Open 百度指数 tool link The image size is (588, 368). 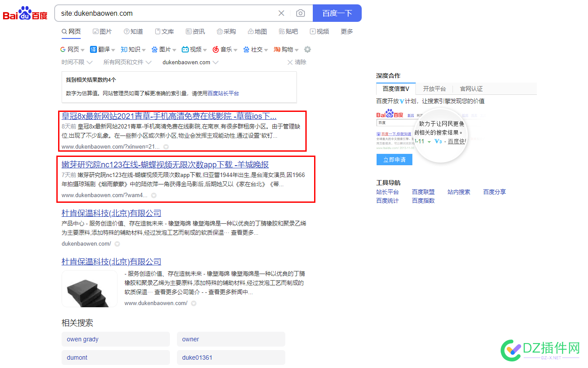click(423, 201)
